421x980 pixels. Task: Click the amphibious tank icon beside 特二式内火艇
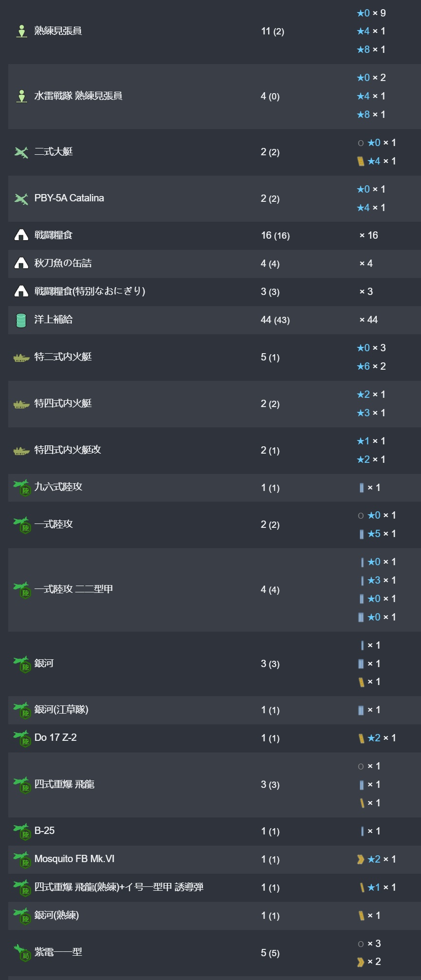[21, 358]
